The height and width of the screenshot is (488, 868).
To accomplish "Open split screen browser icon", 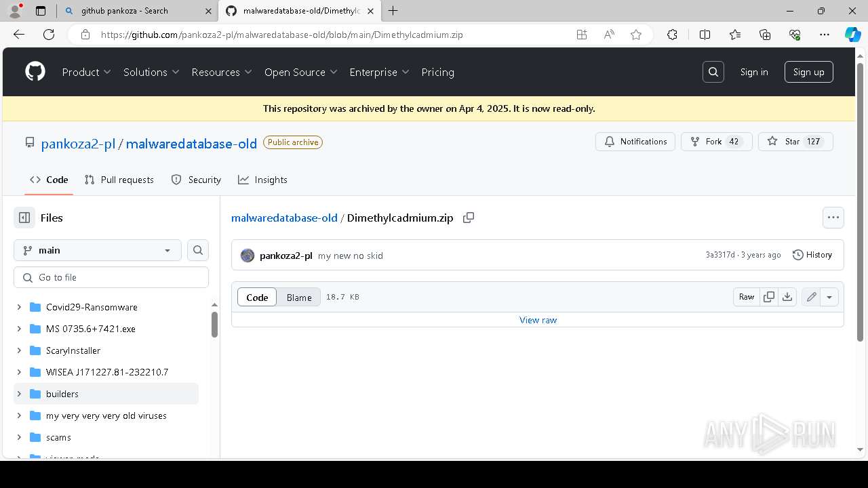I will click(x=705, y=35).
